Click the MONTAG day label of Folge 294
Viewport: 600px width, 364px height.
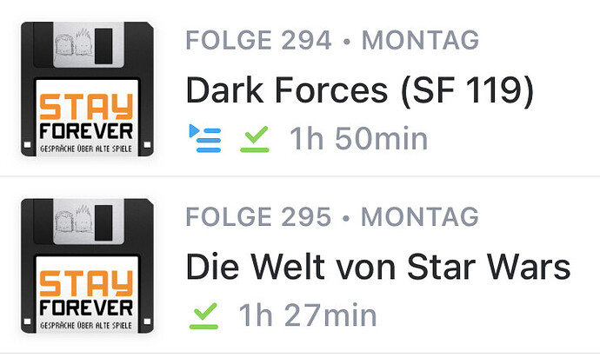click(420, 40)
